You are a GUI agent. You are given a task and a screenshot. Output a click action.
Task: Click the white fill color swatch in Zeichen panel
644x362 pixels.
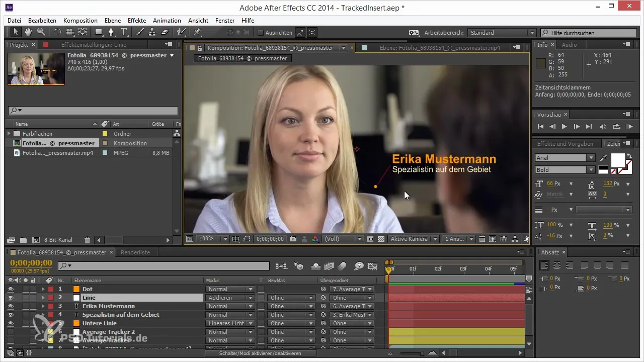click(x=618, y=161)
